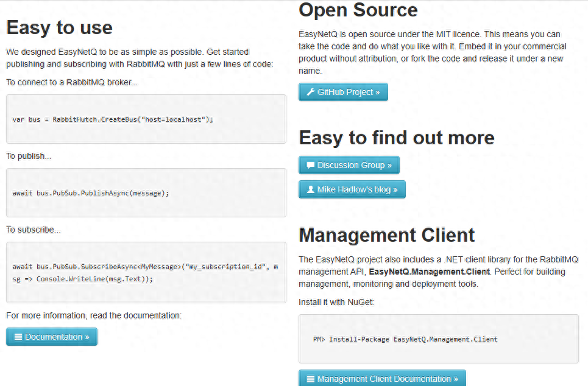Viewport: 588px width, 386px height.
Task: Visit Mike Hadlow's blog
Action: 352,189
